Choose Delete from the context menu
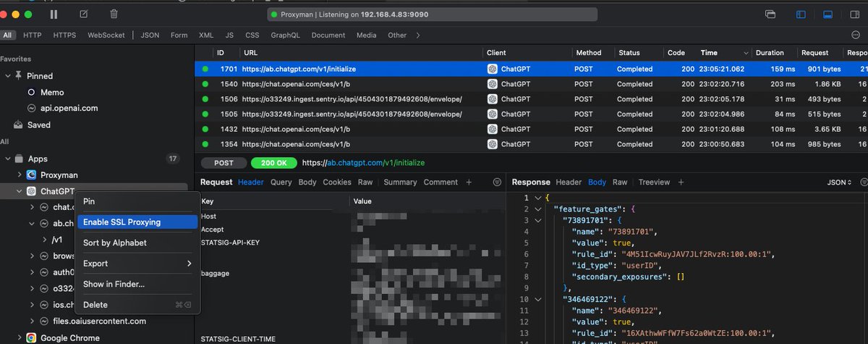This screenshot has height=344, width=868. click(x=137, y=305)
